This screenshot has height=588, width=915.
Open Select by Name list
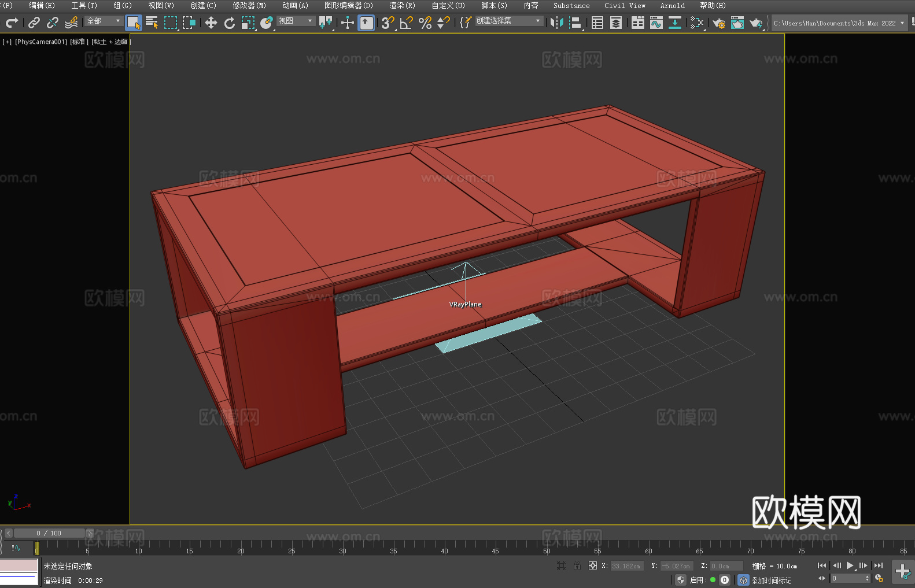point(152,23)
